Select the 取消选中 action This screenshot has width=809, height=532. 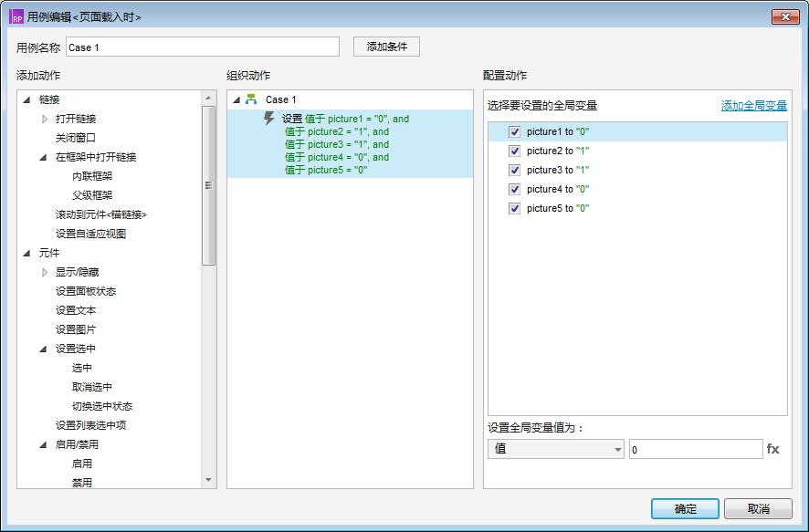(x=92, y=387)
